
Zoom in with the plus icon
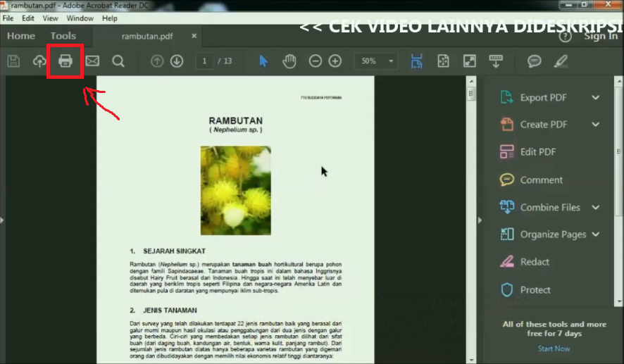coord(335,61)
